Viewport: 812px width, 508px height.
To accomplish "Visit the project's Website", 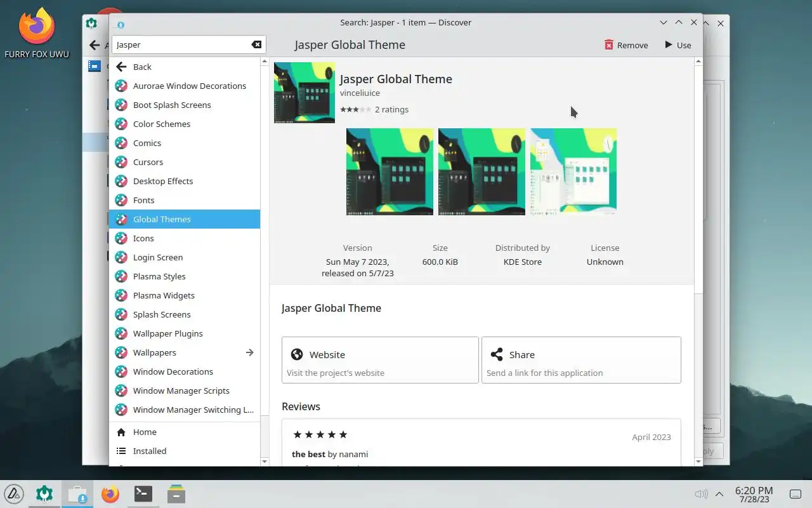I will [380, 360].
